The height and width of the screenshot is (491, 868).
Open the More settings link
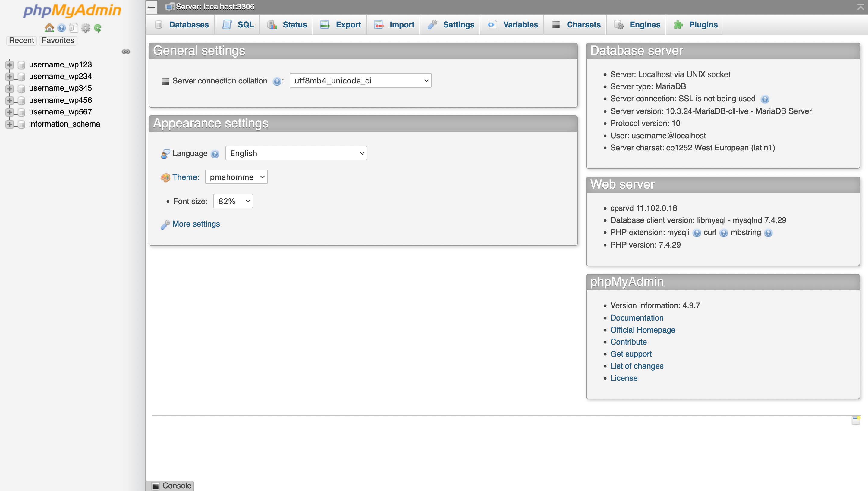(196, 224)
